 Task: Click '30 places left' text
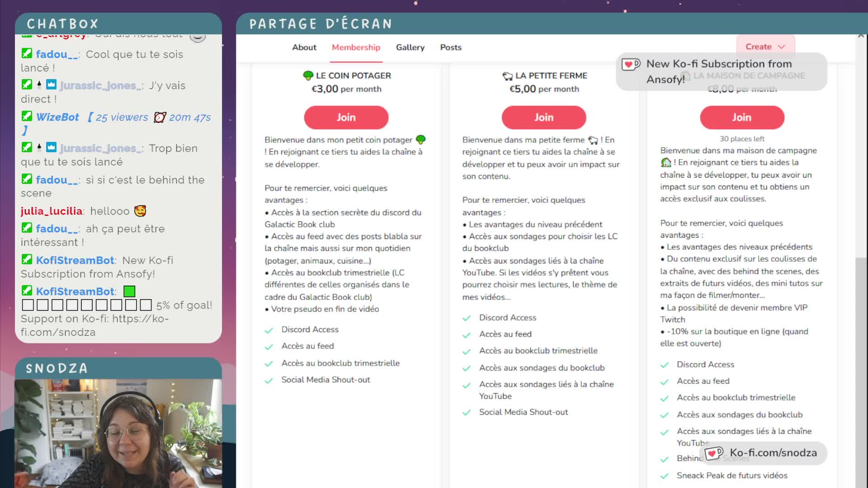tap(742, 139)
